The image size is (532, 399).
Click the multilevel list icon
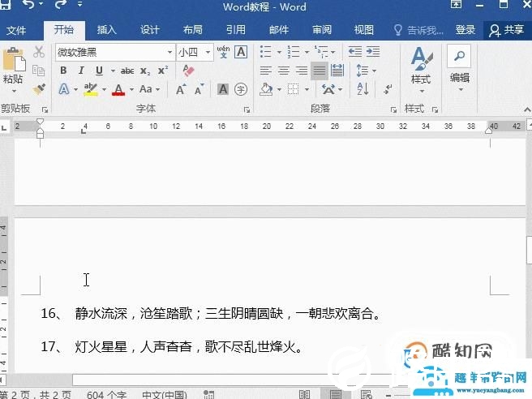pos(321,52)
